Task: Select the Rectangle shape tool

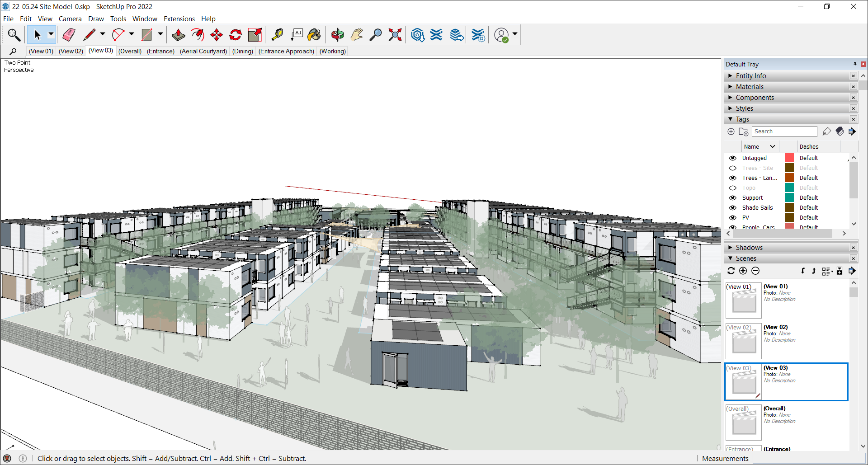Action: coord(147,35)
